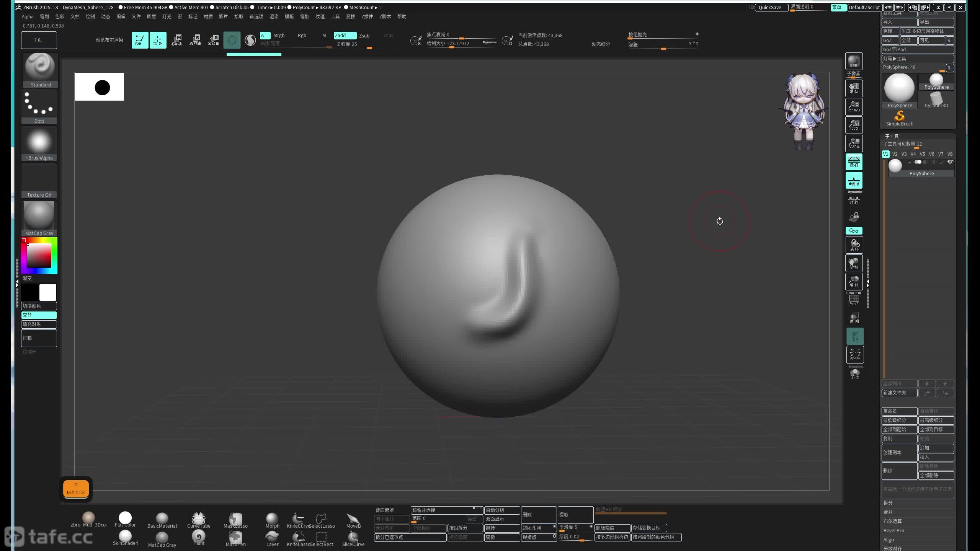Screen dimensions: 980x551
Task: Click the color picker gradient square
Action: tap(39, 256)
